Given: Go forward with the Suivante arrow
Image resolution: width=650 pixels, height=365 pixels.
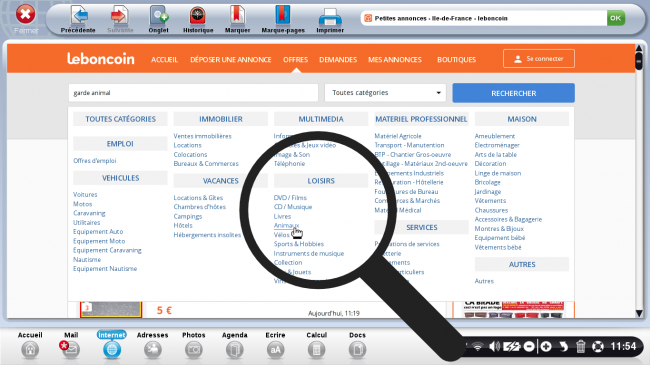Looking at the screenshot, I should pos(120,19).
